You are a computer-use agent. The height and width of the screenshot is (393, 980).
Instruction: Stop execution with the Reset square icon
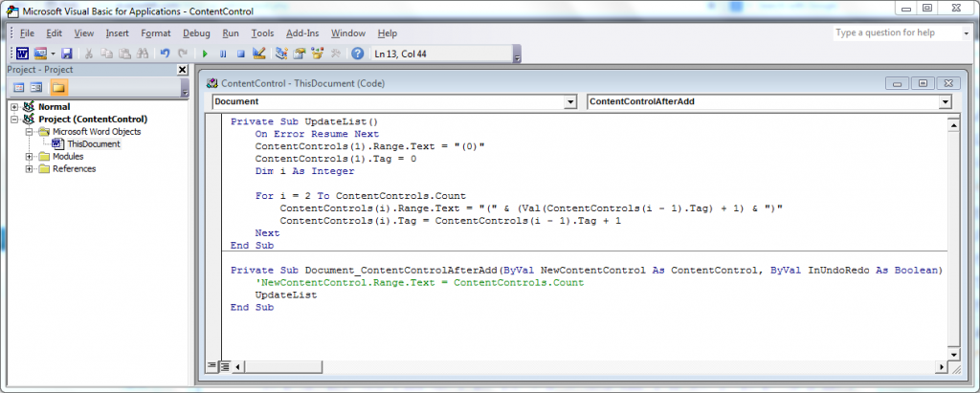point(240,54)
